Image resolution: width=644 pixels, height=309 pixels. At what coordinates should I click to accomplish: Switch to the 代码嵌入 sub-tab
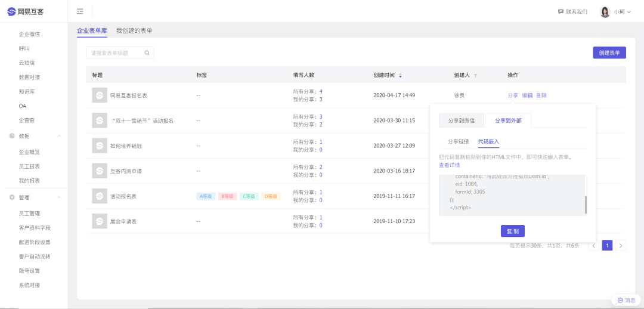489,141
